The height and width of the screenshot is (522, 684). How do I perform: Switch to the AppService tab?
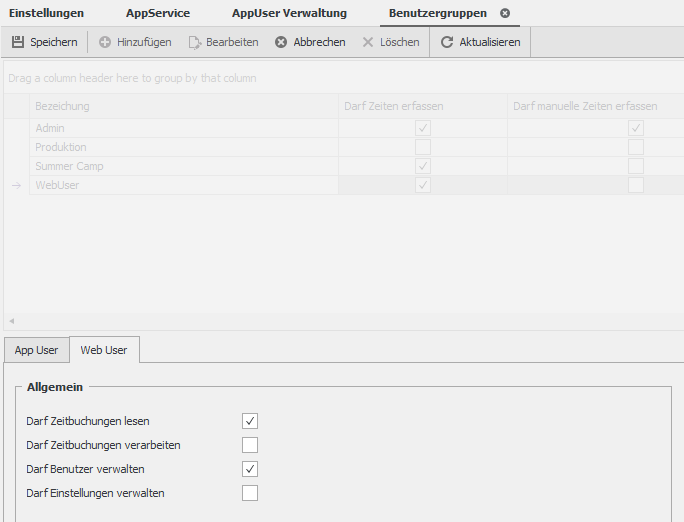click(x=157, y=13)
